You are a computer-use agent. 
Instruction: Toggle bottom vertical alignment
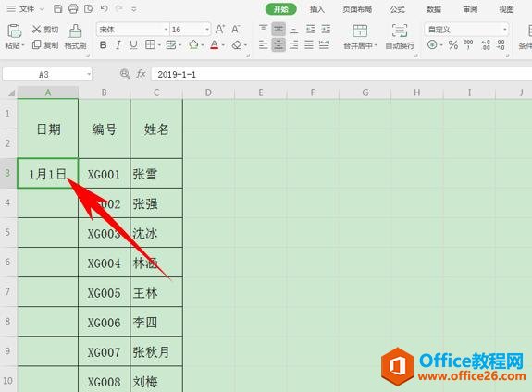point(294,30)
